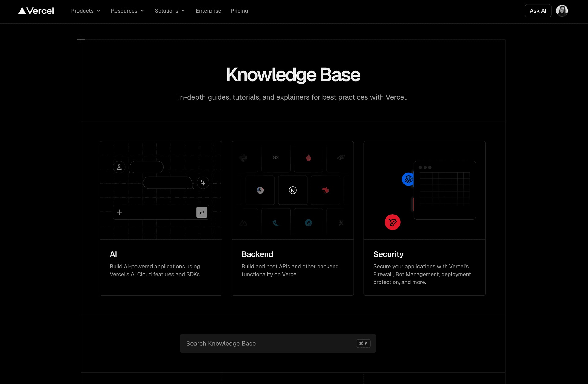The width and height of the screenshot is (588, 384).
Task: Open the Enterprise page
Action: (x=208, y=11)
